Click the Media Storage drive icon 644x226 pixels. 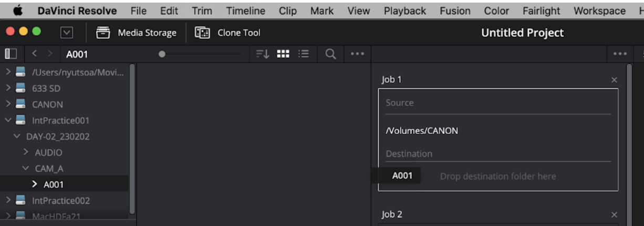pos(103,33)
